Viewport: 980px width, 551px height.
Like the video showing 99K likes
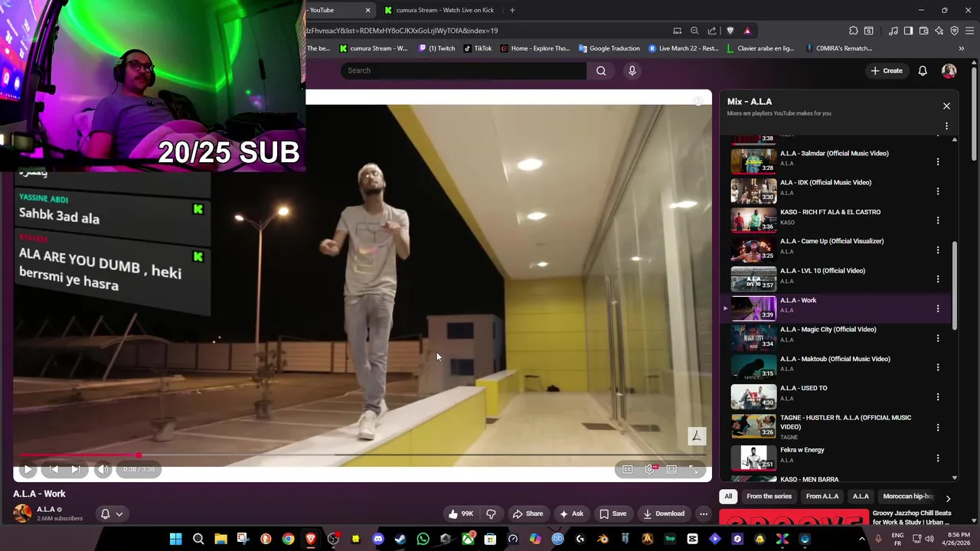click(x=461, y=514)
